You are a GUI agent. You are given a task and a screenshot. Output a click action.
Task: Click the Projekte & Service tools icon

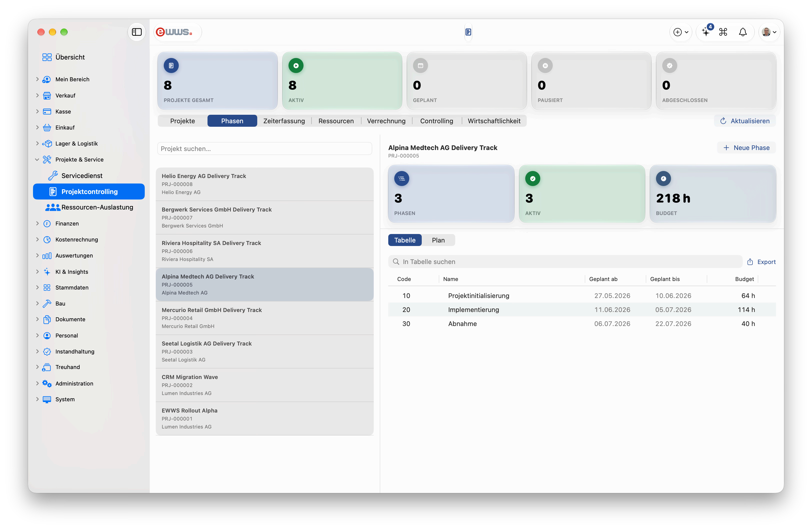[47, 159]
